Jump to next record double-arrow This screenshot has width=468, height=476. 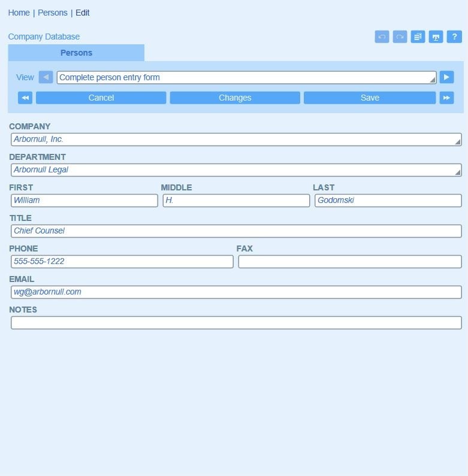point(446,98)
